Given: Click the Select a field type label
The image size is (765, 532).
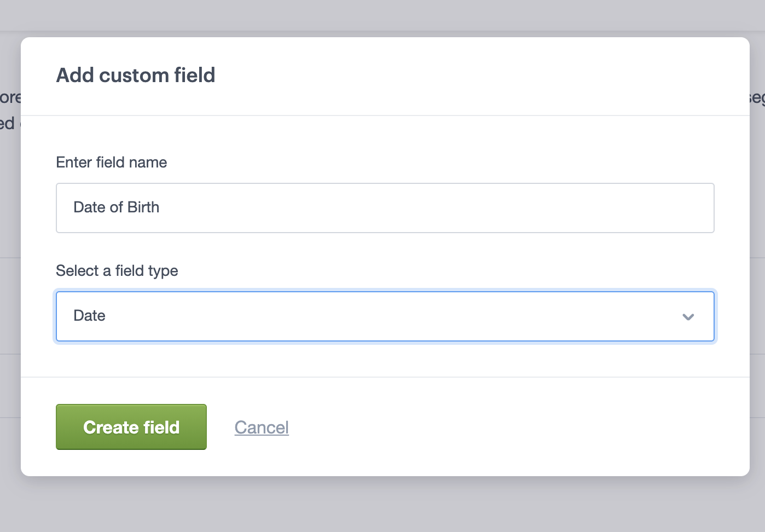Looking at the screenshot, I should point(117,270).
